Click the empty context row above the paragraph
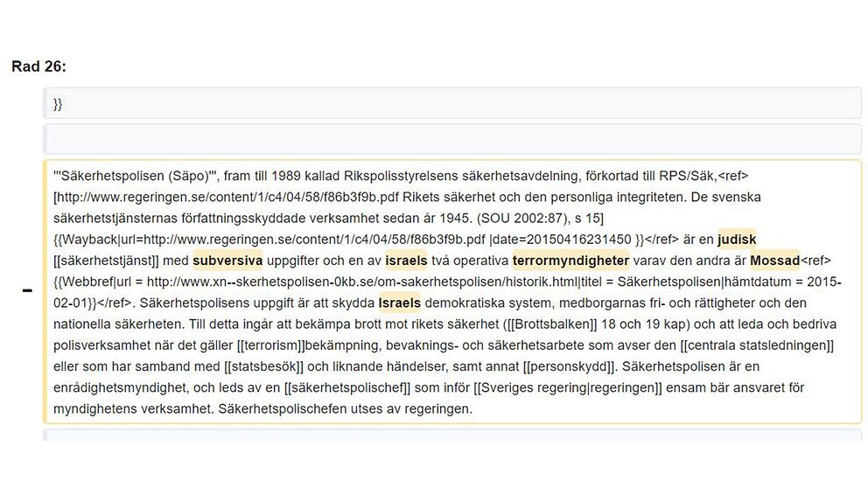Image resolution: width=868 pixels, height=488 pixels. pos(451,139)
